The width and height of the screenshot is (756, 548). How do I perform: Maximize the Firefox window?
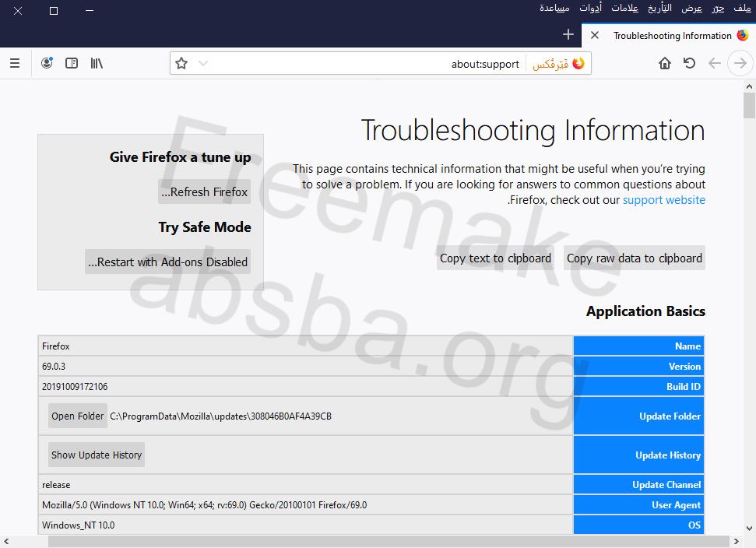pyautogui.click(x=54, y=11)
